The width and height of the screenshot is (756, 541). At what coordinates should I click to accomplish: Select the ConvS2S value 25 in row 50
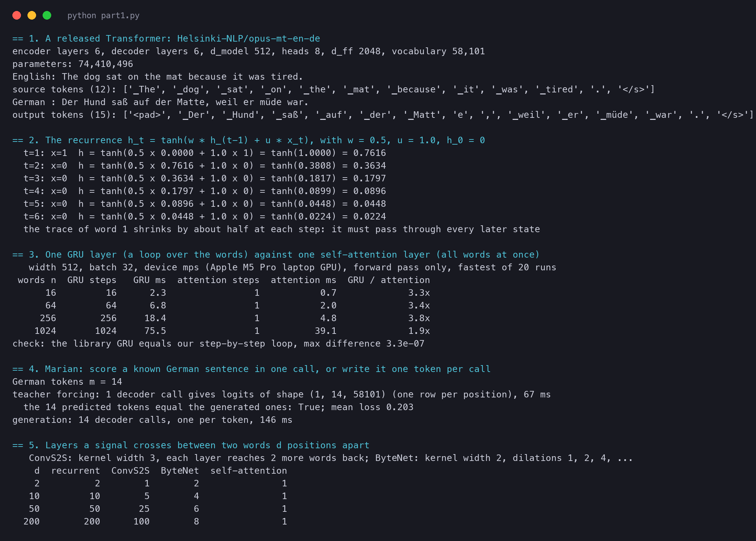point(144,509)
